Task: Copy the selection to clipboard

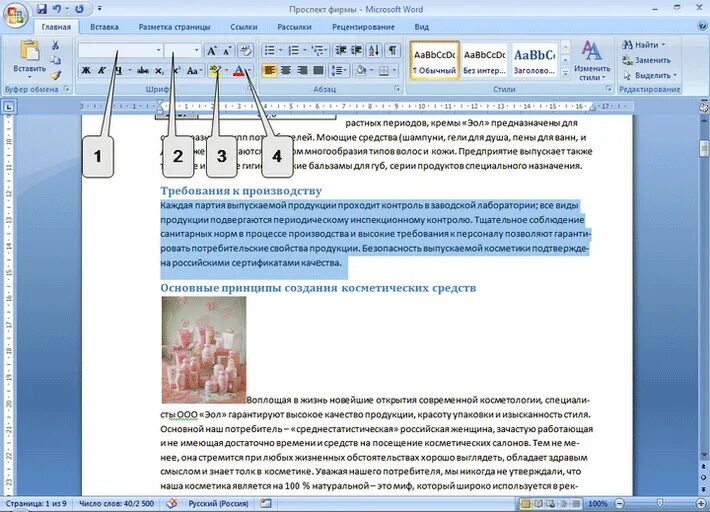Action: [x=55, y=60]
